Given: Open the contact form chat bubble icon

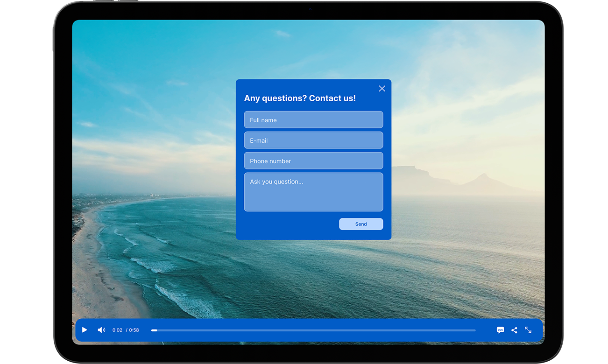Looking at the screenshot, I should point(500,330).
